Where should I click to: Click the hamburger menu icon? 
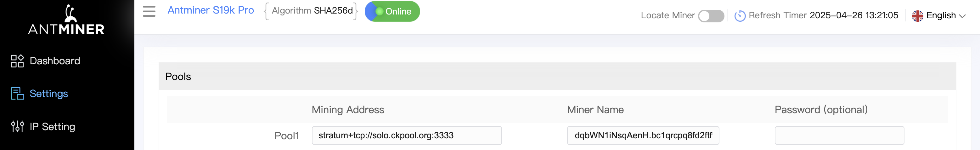tap(149, 11)
